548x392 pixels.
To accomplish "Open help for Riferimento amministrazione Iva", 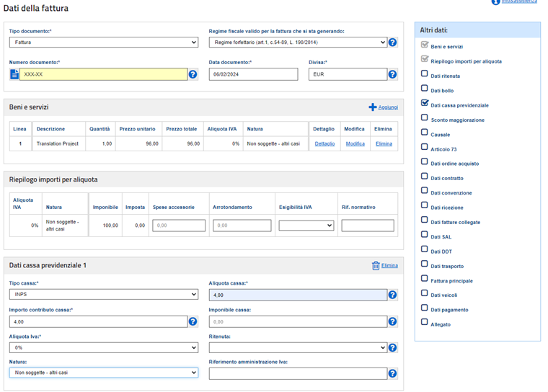I will (x=392, y=373).
